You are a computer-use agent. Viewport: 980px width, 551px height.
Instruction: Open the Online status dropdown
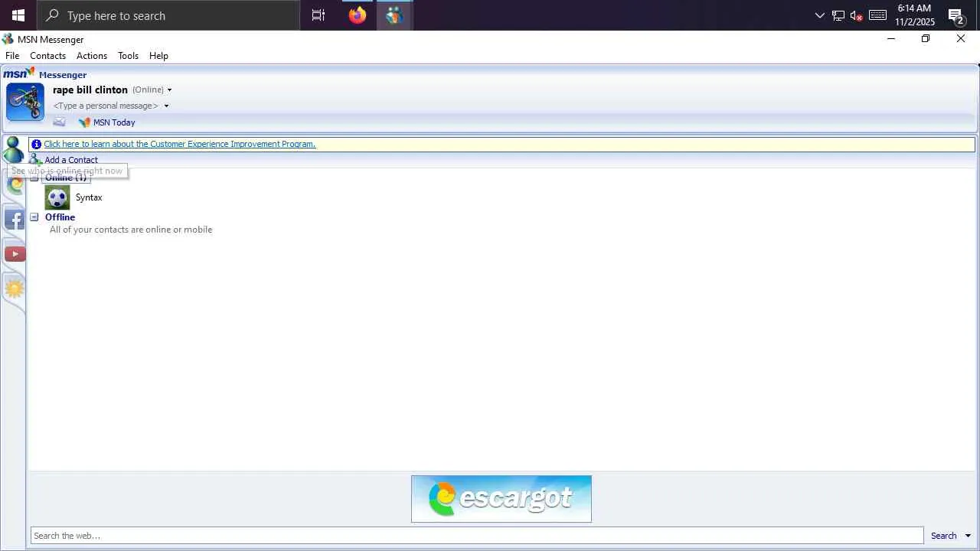[152, 90]
